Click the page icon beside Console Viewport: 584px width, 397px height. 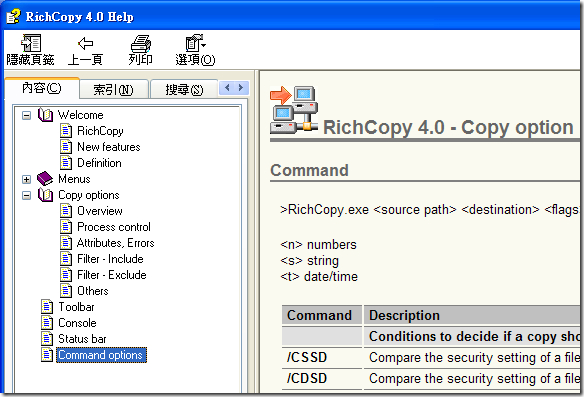tap(47, 323)
